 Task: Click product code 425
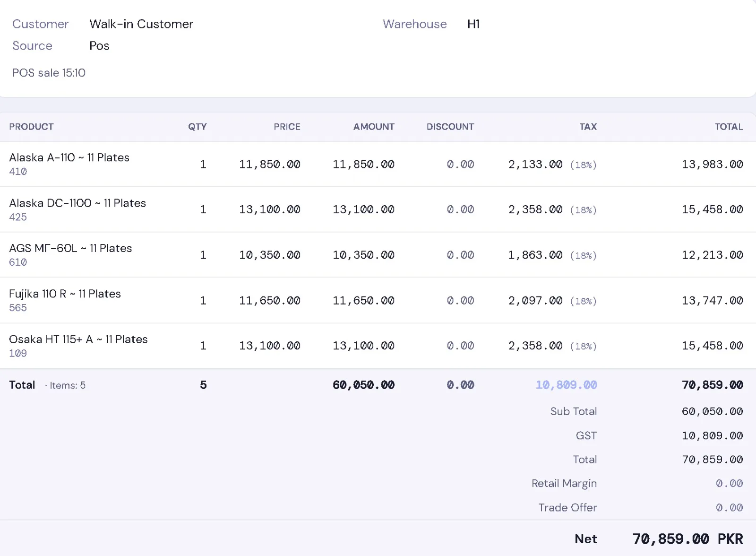tap(18, 217)
